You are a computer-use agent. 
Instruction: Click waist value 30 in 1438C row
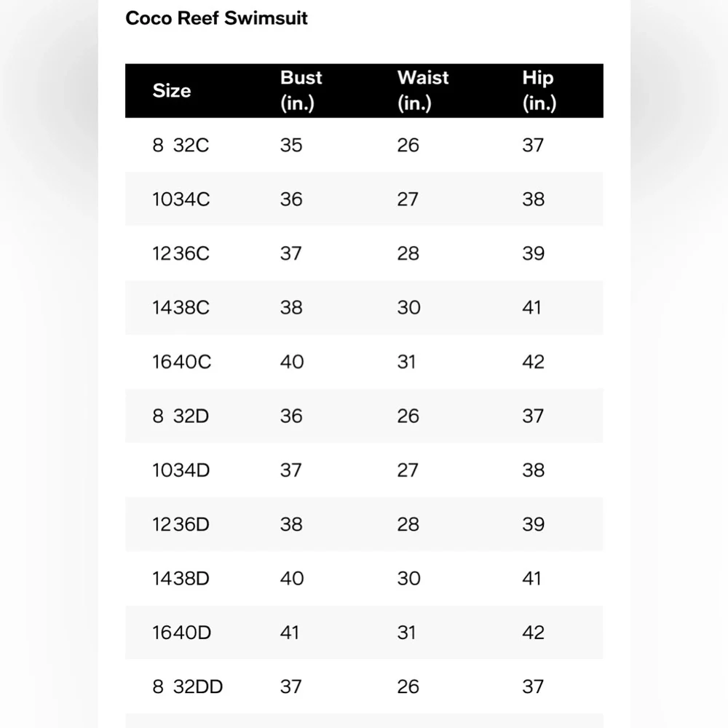(408, 307)
